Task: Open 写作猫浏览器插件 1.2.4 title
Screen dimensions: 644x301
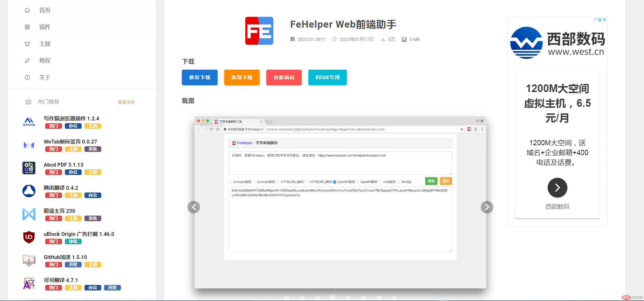Action: pos(71,119)
